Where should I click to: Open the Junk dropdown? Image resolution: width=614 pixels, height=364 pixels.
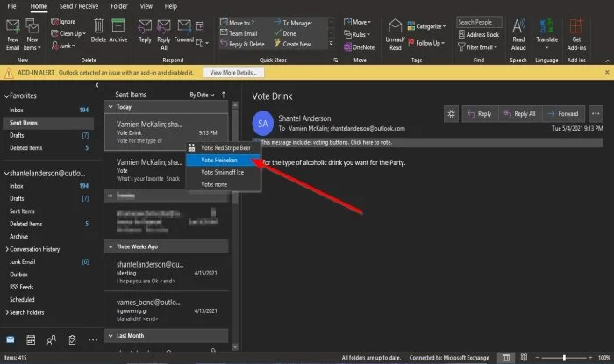click(x=63, y=46)
